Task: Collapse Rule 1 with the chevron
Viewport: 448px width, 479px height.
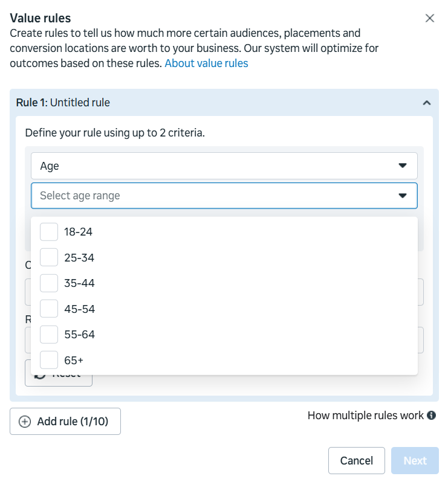Action: 427,103
